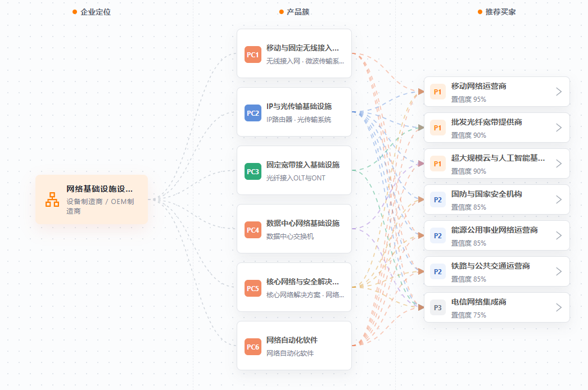This screenshot has width=588, height=390.
Task: Click 无线接入网 · 微波传输系 subtitle
Action: [x=305, y=61]
